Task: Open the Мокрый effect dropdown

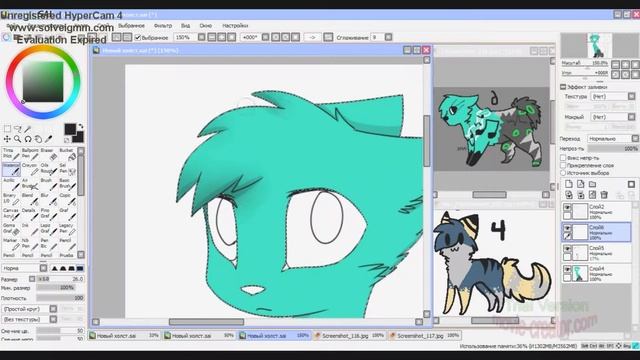Action: 613,117
